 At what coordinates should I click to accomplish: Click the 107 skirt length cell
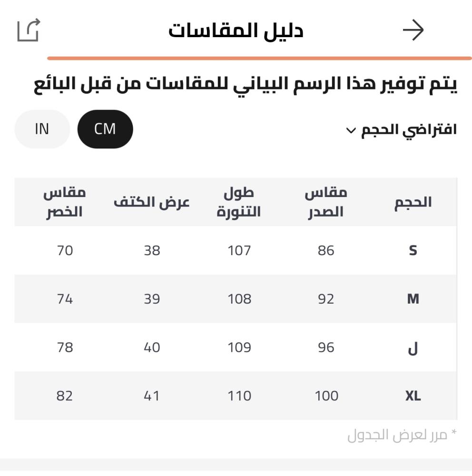pos(239,250)
